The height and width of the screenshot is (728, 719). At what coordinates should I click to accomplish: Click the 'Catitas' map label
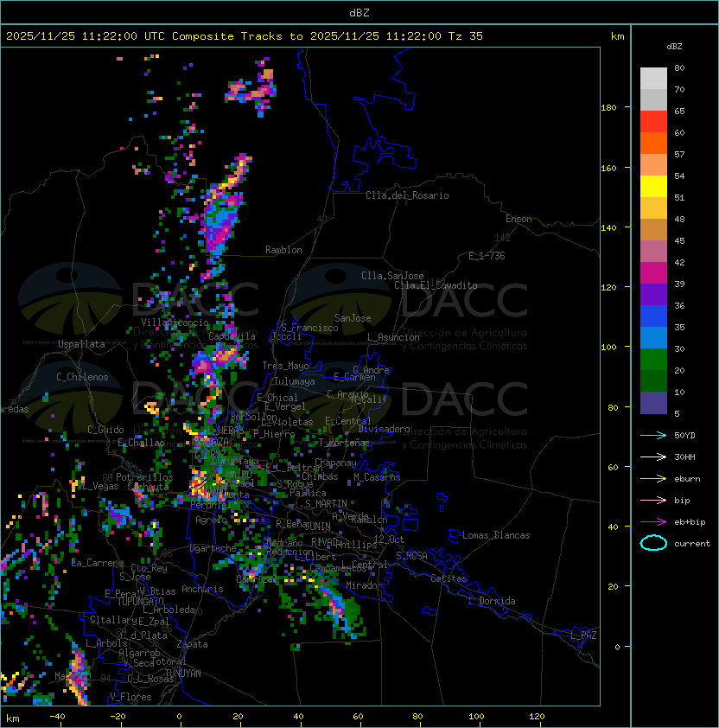[449, 578]
